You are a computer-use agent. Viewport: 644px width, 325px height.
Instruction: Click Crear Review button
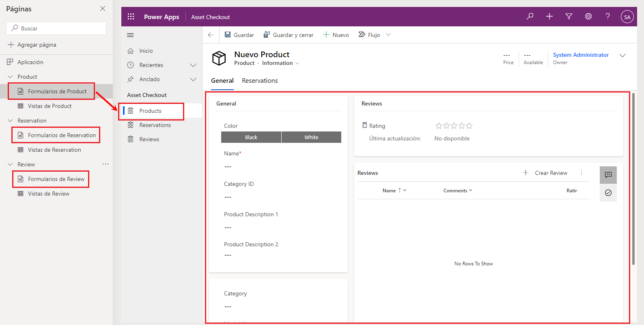pyautogui.click(x=545, y=173)
